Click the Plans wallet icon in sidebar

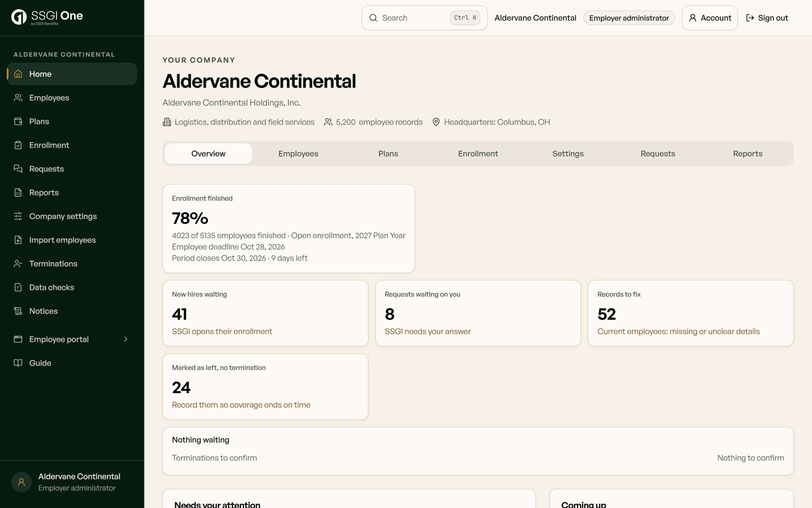pos(18,121)
